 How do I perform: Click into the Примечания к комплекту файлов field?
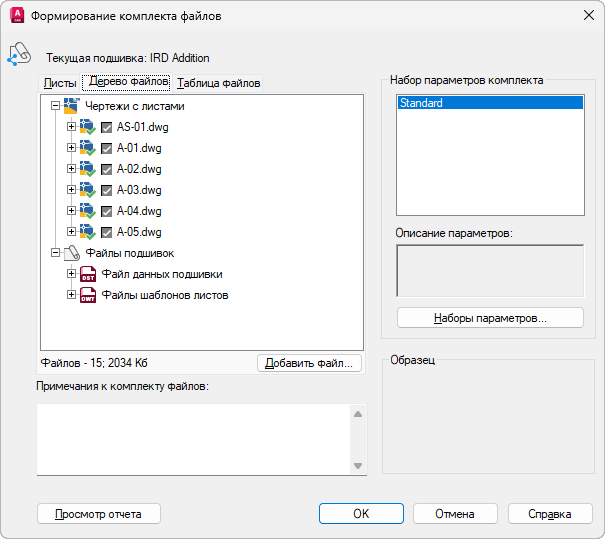click(x=194, y=439)
